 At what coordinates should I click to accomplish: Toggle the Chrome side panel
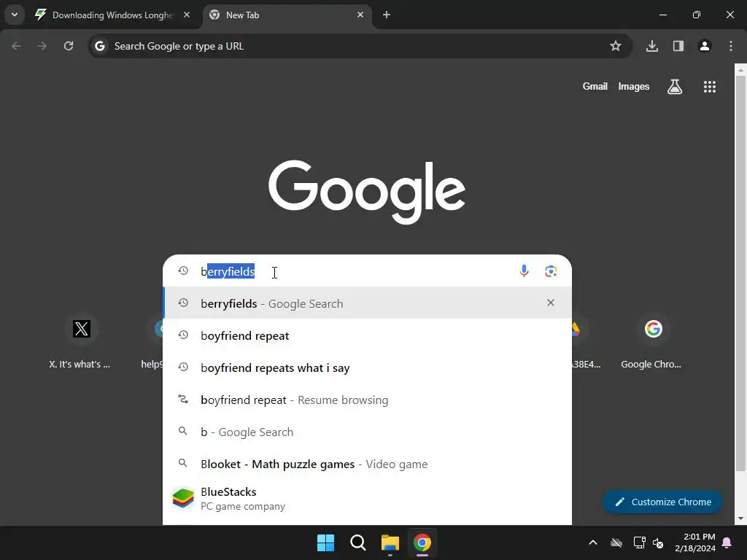pos(678,46)
